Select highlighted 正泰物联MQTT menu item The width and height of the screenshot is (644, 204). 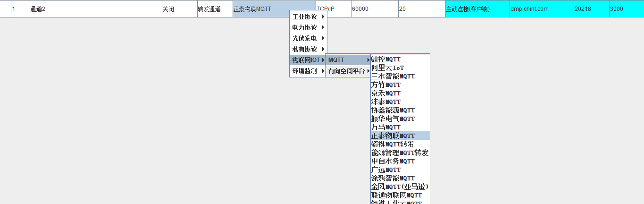(400, 136)
